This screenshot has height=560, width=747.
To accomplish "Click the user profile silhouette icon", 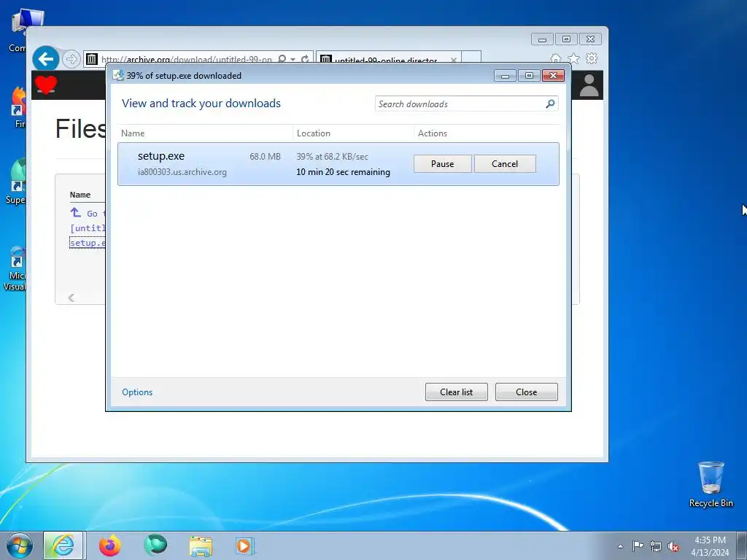I will pyautogui.click(x=589, y=85).
